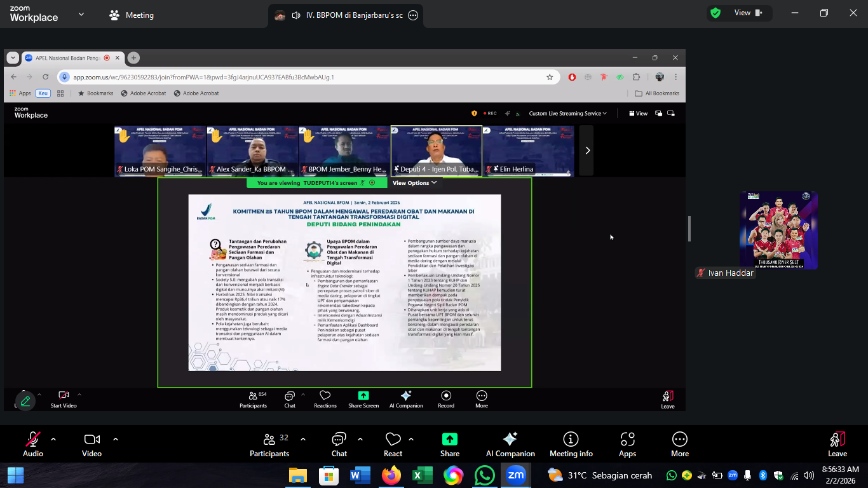Expand View Options dropdown
The width and height of the screenshot is (868, 488).
(414, 183)
